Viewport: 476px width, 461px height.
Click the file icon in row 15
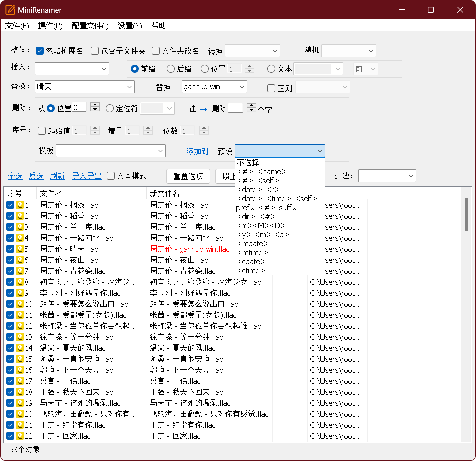[x=20, y=359]
